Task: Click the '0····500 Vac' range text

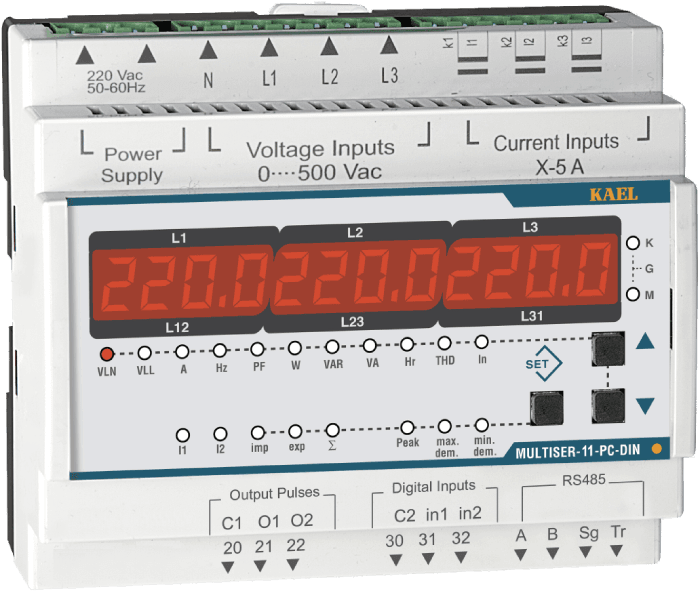Action: point(320,172)
